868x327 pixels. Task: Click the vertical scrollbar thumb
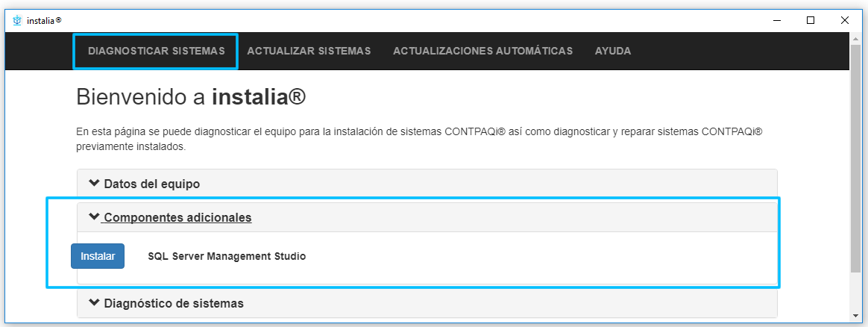(856, 157)
